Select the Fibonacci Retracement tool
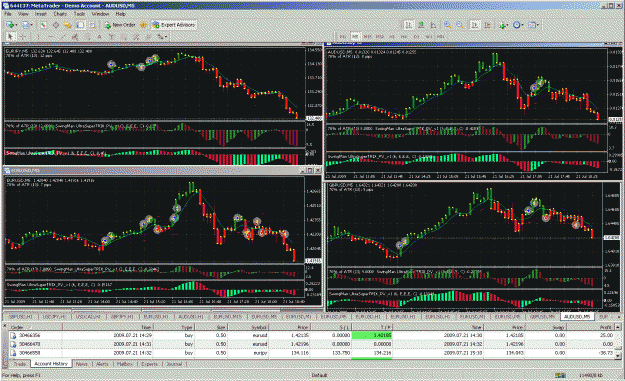The image size is (625, 381). 87,37
